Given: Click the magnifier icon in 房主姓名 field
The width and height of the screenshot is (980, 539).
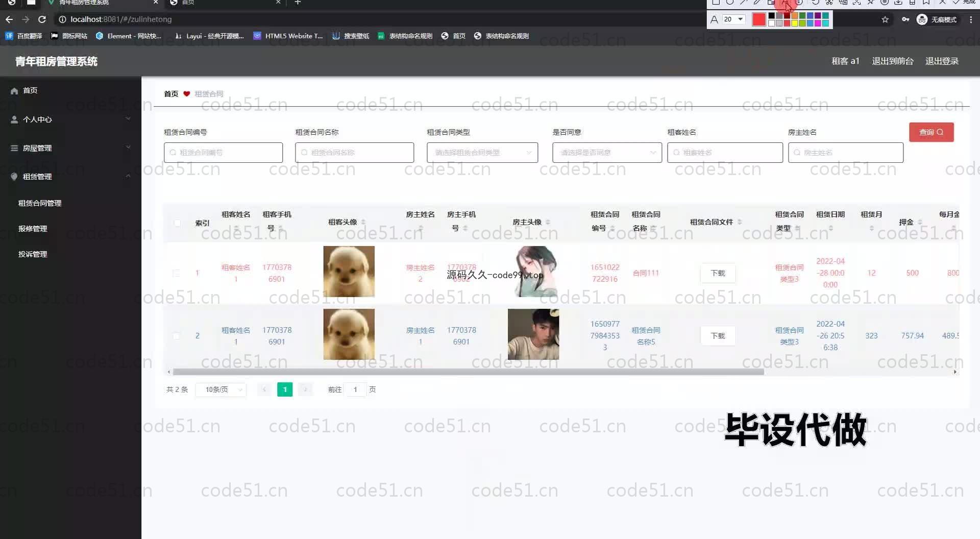Looking at the screenshot, I should click(x=797, y=153).
